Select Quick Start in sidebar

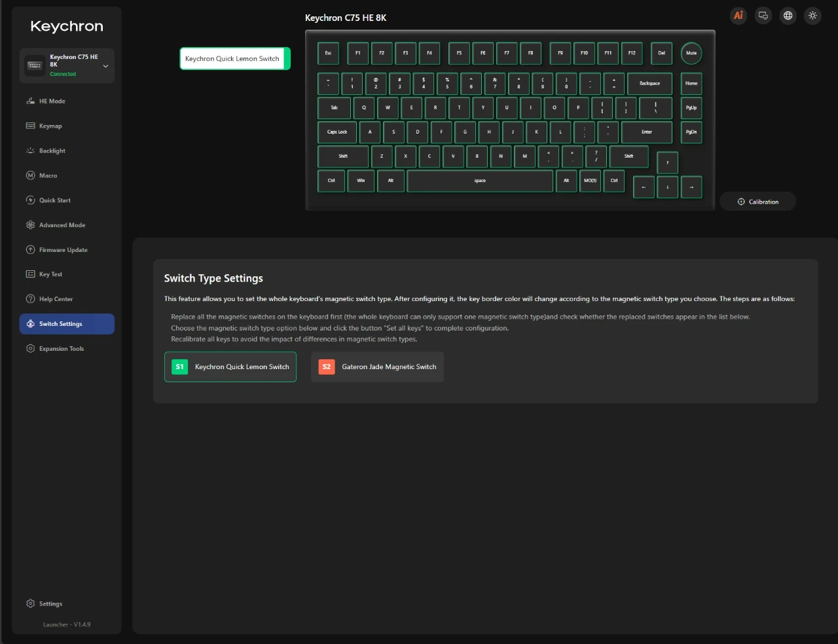pos(67,200)
